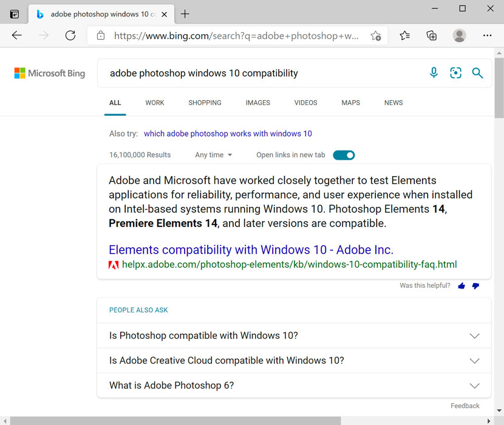The height and width of the screenshot is (425, 504).
Task: Open the browser settings menu
Action: (487, 35)
